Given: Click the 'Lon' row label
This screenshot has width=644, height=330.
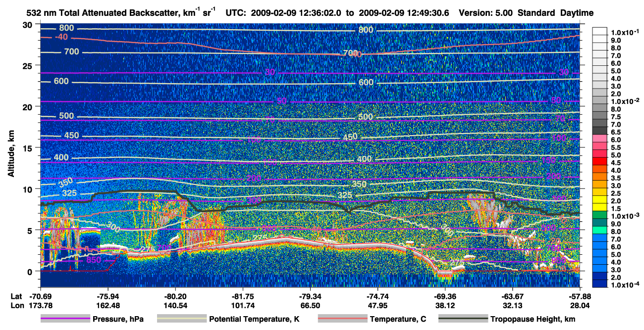Looking at the screenshot, I should 16,306.
